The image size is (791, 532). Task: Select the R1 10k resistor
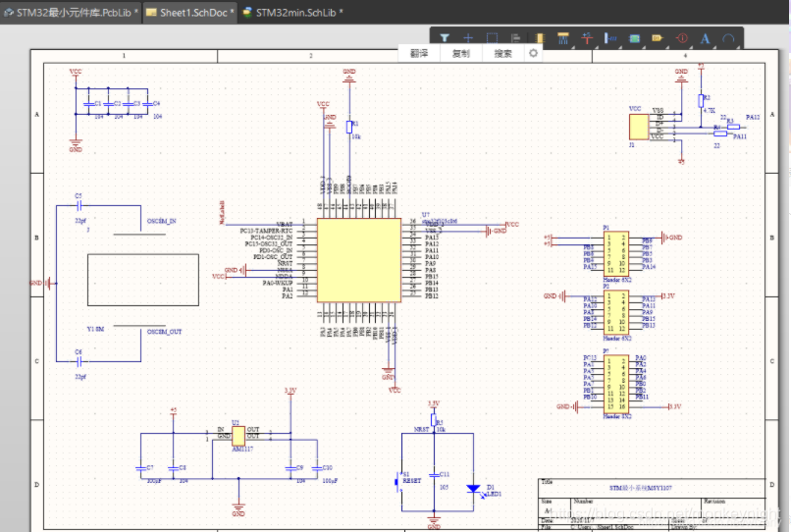pyautogui.click(x=349, y=127)
